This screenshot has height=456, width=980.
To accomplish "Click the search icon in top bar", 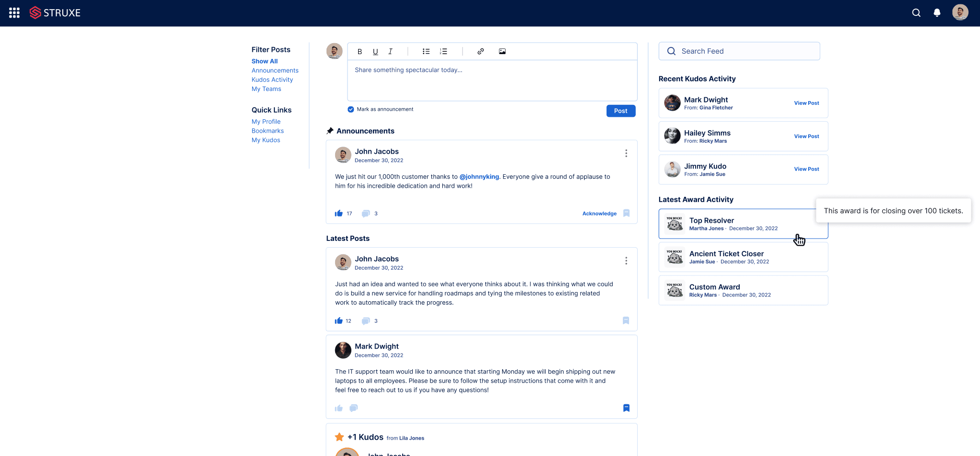I will (x=916, y=13).
